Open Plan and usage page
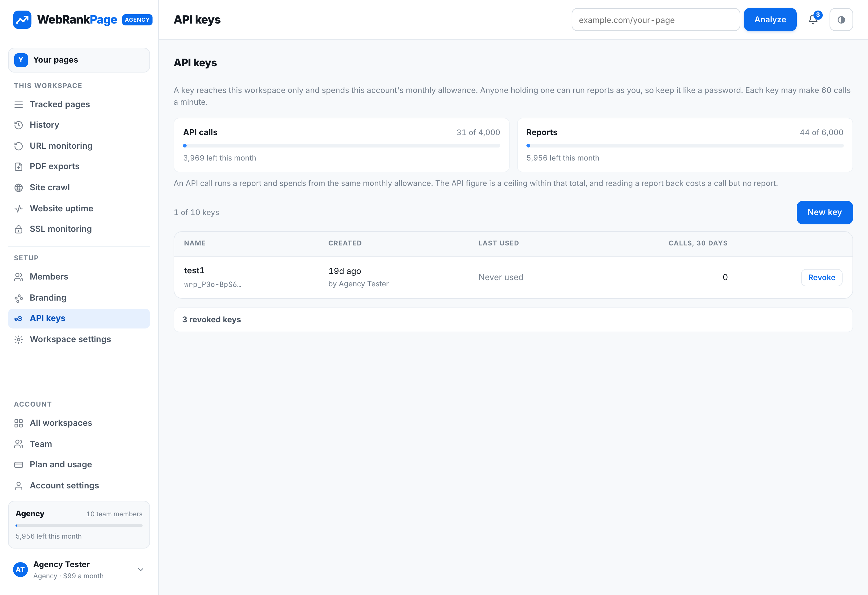The height and width of the screenshot is (595, 868). 79,465
